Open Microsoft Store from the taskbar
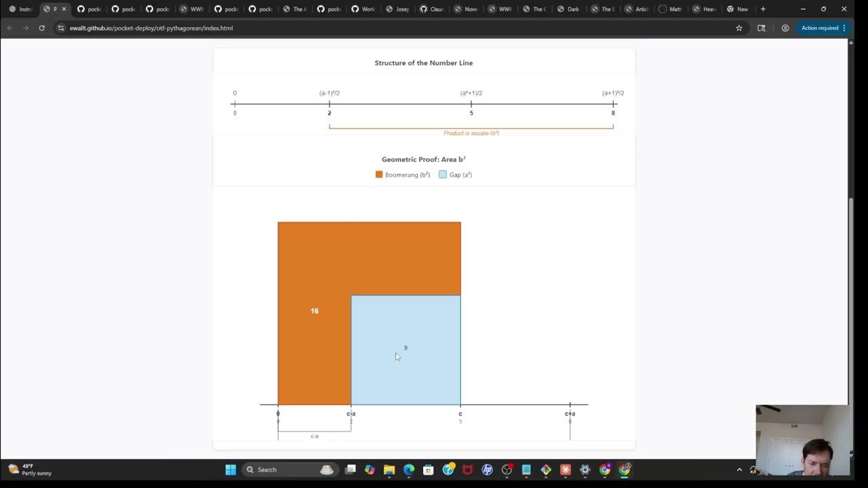This screenshot has width=868, height=488. coord(428,469)
